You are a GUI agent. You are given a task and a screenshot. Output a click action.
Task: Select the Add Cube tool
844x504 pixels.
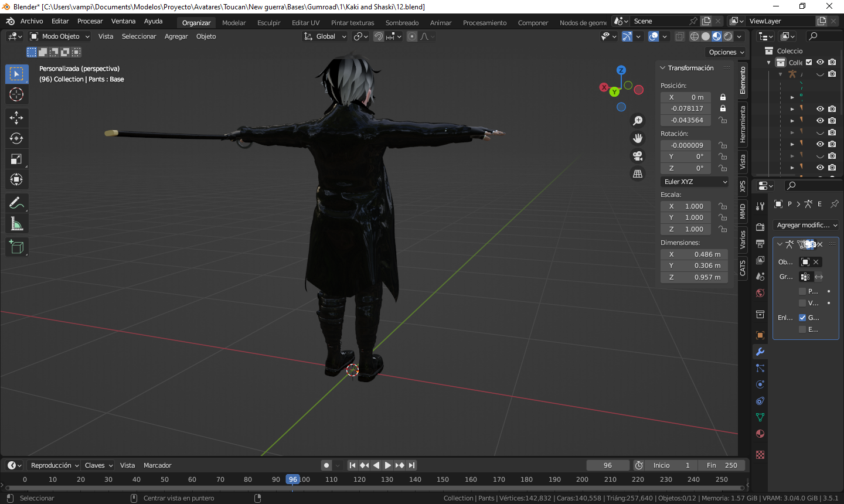[16, 247]
